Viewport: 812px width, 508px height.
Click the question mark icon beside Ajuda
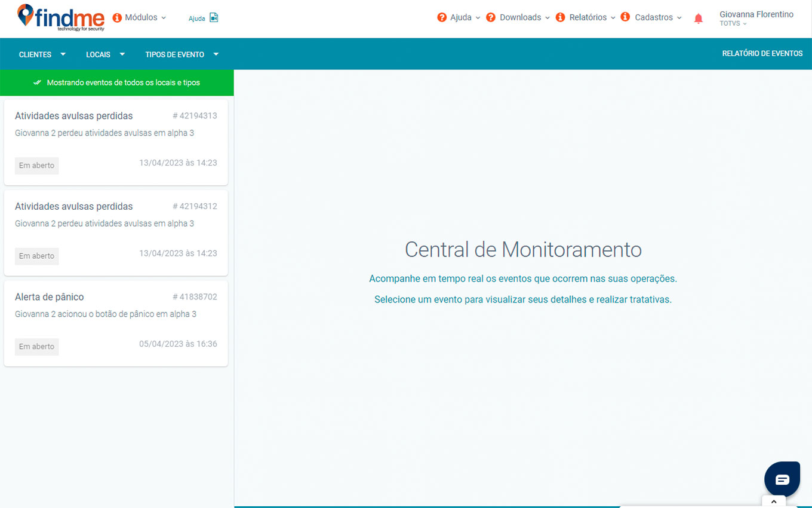[x=442, y=17]
